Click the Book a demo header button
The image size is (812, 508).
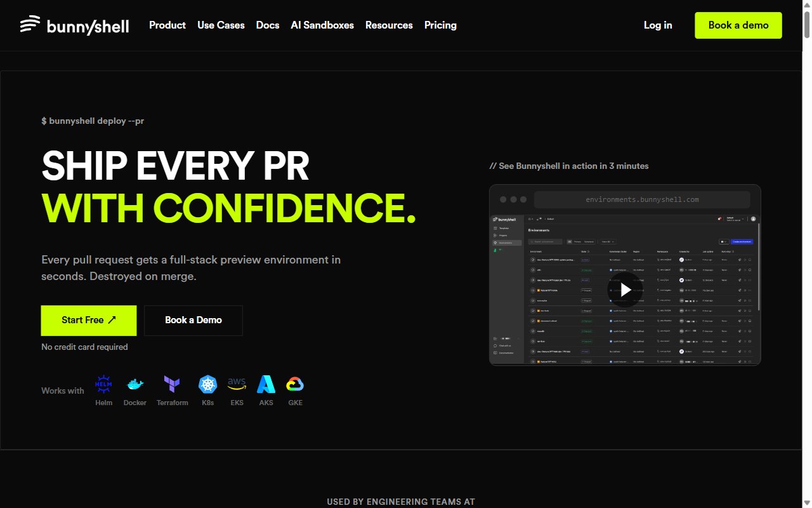[x=738, y=25]
